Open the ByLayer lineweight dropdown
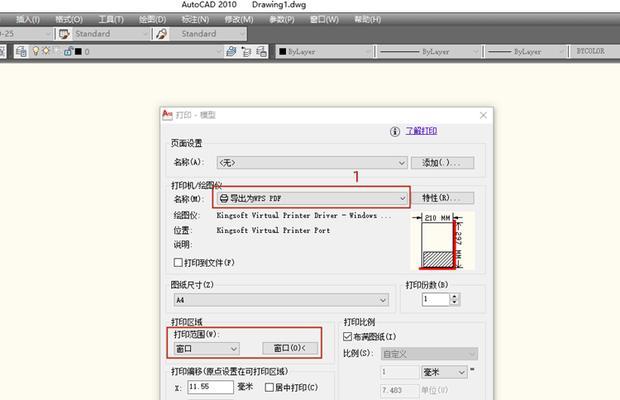 [526, 51]
